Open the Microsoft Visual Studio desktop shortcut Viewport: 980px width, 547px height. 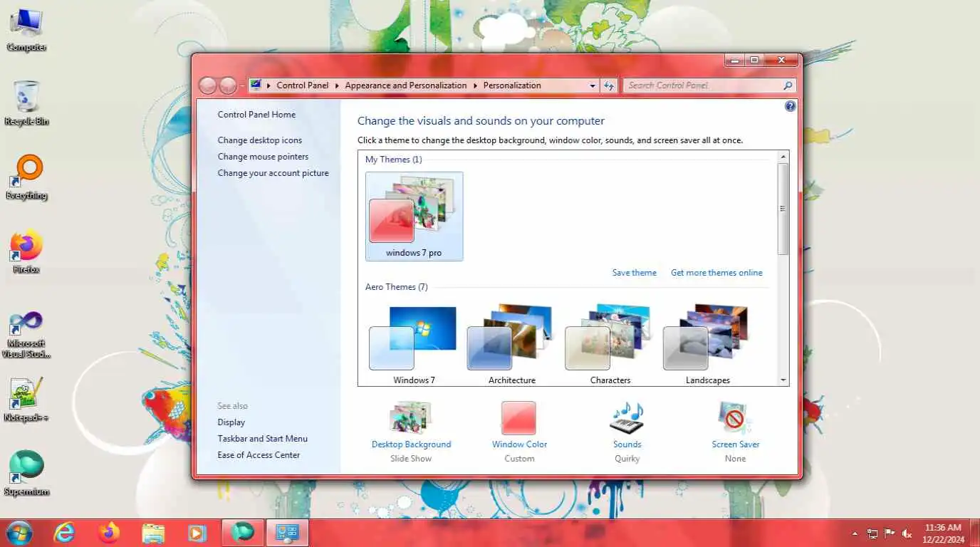26,335
